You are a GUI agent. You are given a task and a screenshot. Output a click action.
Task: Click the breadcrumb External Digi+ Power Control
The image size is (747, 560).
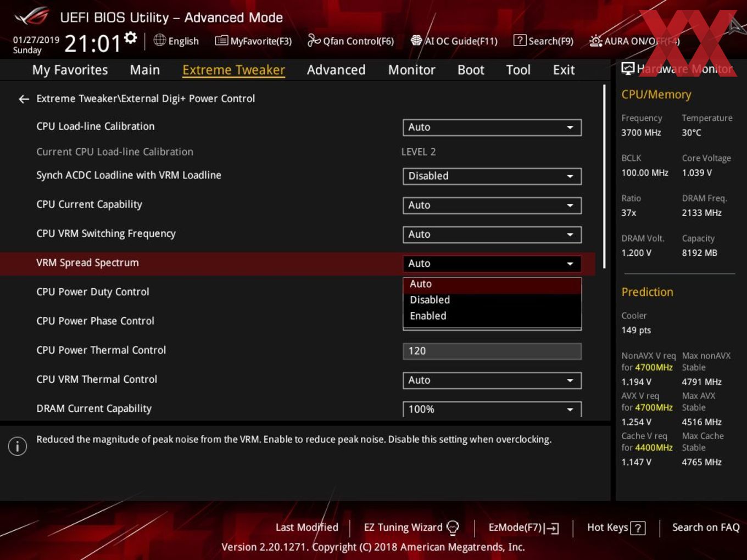pos(188,99)
